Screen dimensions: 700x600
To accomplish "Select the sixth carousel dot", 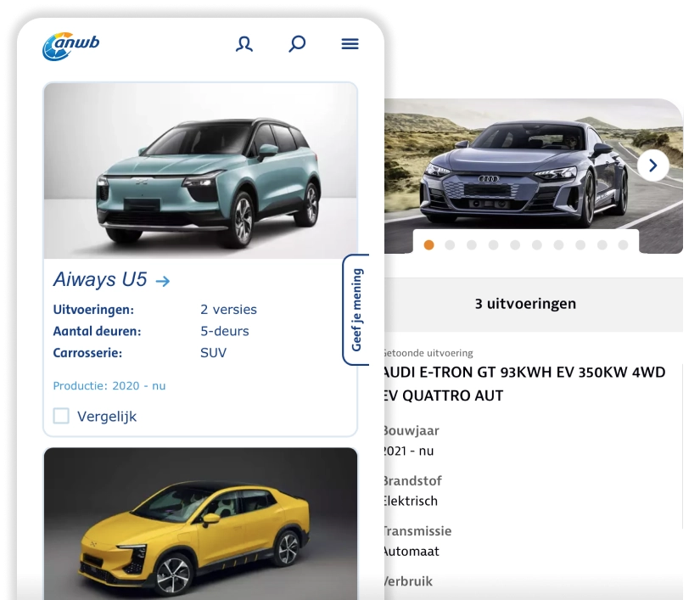I will 537,244.
